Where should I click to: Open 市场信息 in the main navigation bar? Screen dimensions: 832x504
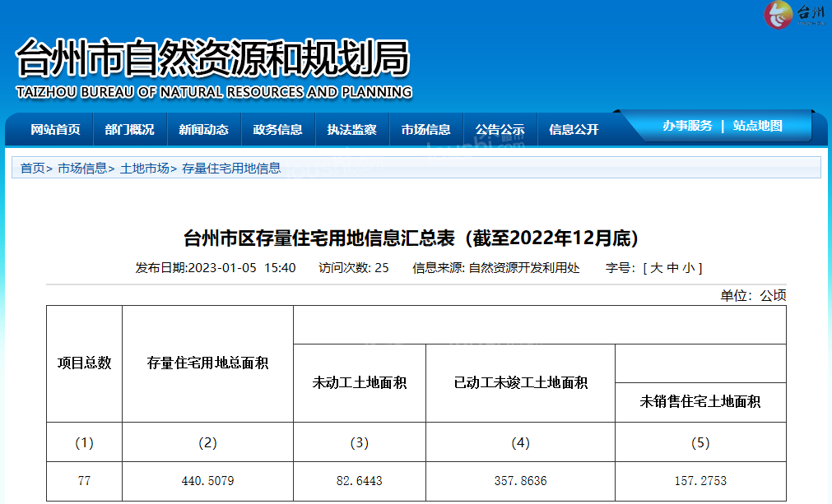coord(425,129)
